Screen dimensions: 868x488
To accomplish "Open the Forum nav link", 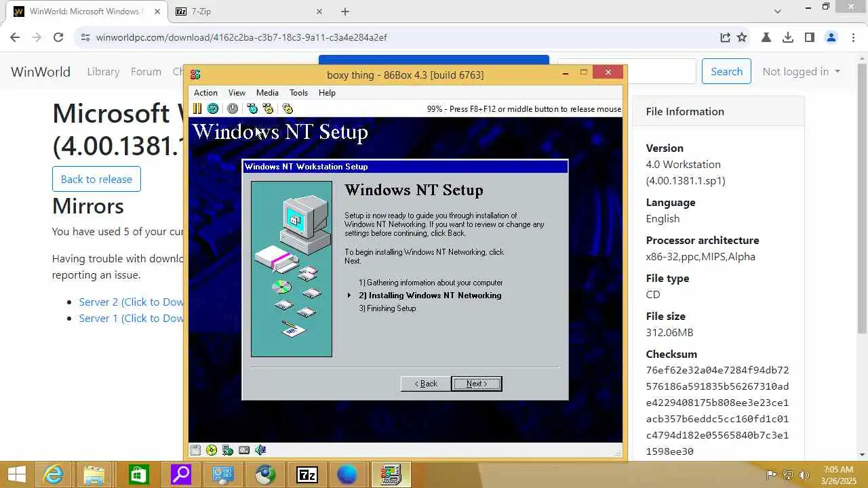I will 146,71.
